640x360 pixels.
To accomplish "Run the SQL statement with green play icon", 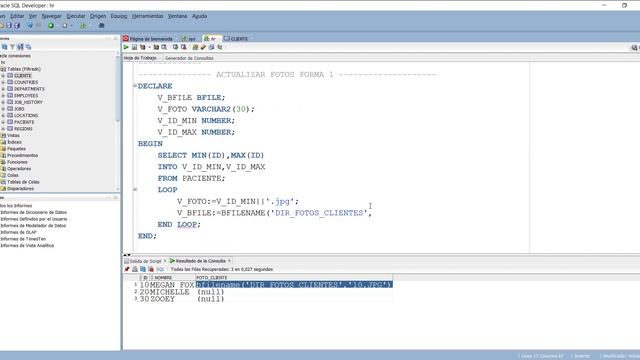I will (126, 47).
